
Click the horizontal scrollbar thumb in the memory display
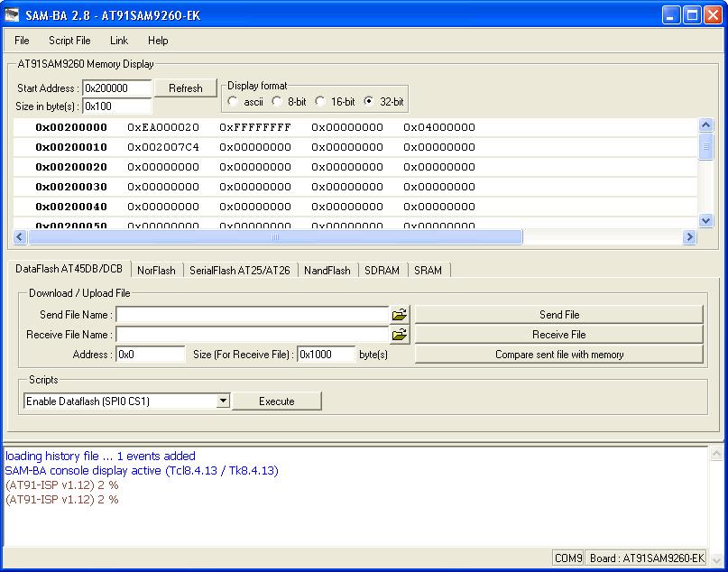click(x=275, y=237)
